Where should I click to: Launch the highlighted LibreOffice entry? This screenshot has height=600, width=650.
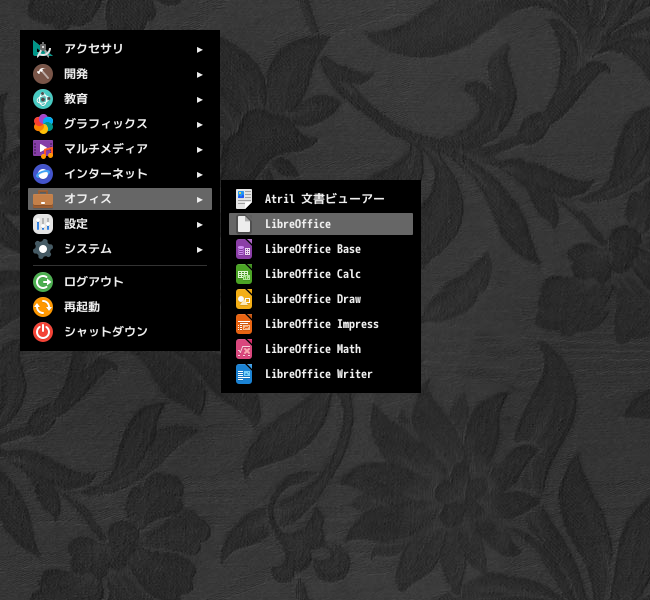[x=321, y=224]
